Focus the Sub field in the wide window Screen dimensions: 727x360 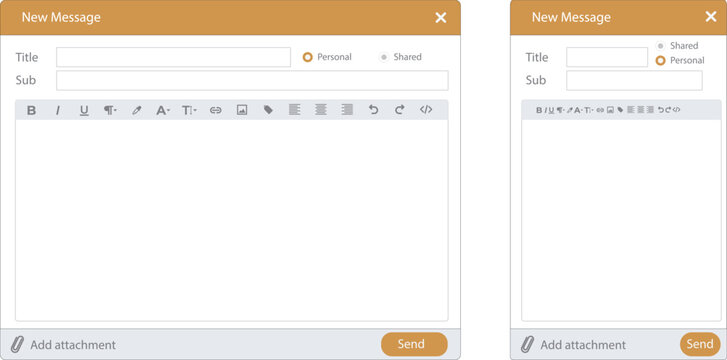pos(252,80)
